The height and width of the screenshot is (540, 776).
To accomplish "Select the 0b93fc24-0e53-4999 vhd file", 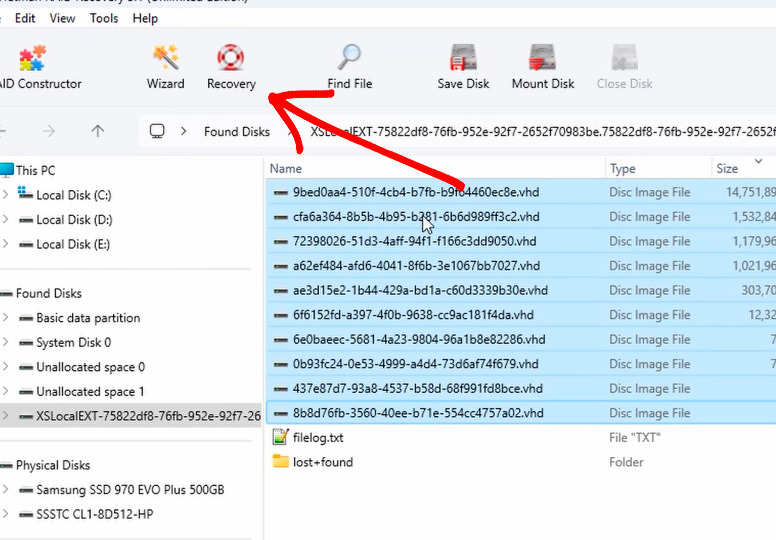I will click(415, 364).
